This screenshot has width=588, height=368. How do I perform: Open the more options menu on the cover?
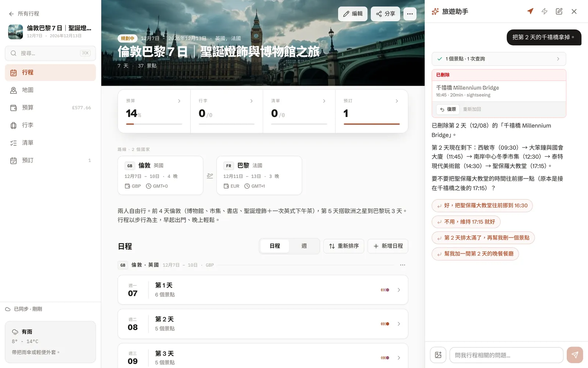pyautogui.click(x=410, y=14)
